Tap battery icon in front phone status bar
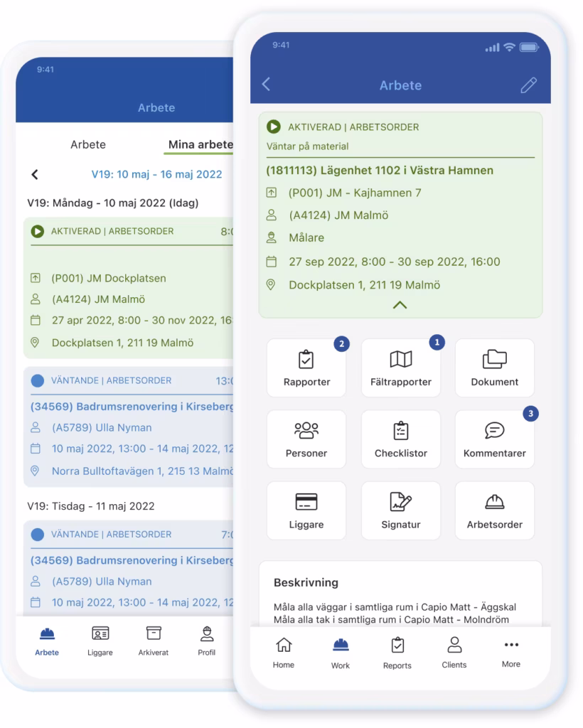The image size is (583, 728). 529,47
